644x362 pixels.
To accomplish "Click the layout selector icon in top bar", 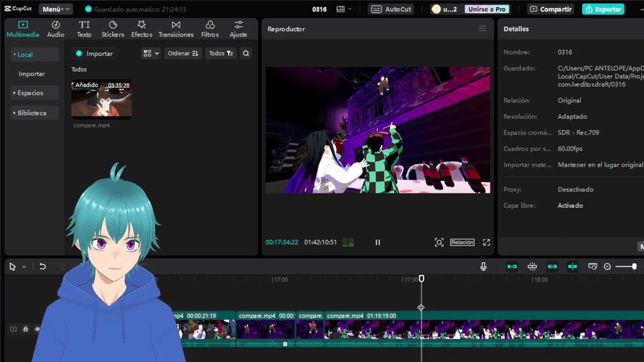I will (341, 9).
